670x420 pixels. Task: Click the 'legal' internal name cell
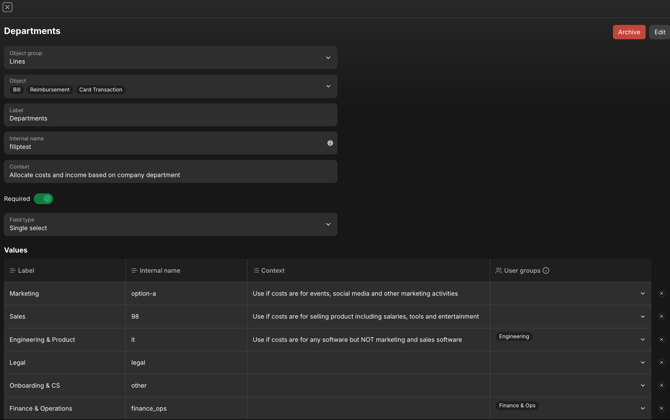click(186, 363)
